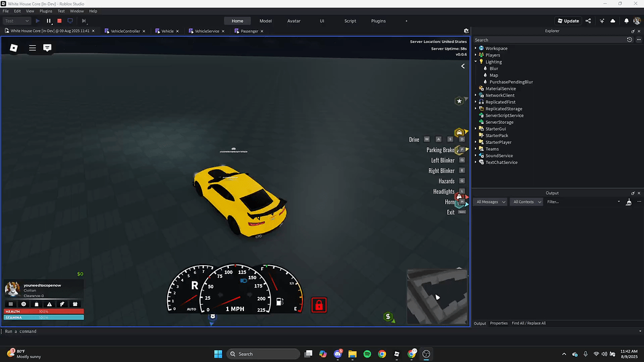This screenshot has height=362, width=644.
Task: Click the Run a command input field
Action: 63,330
